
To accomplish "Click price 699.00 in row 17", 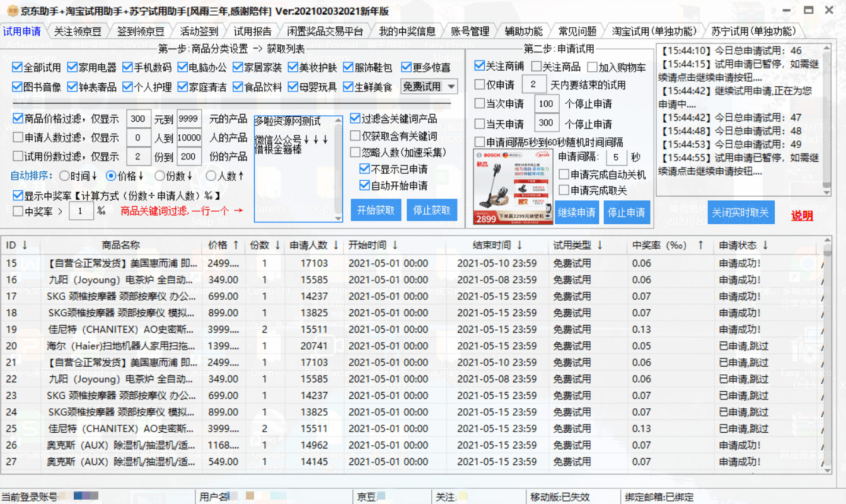I will (223, 296).
